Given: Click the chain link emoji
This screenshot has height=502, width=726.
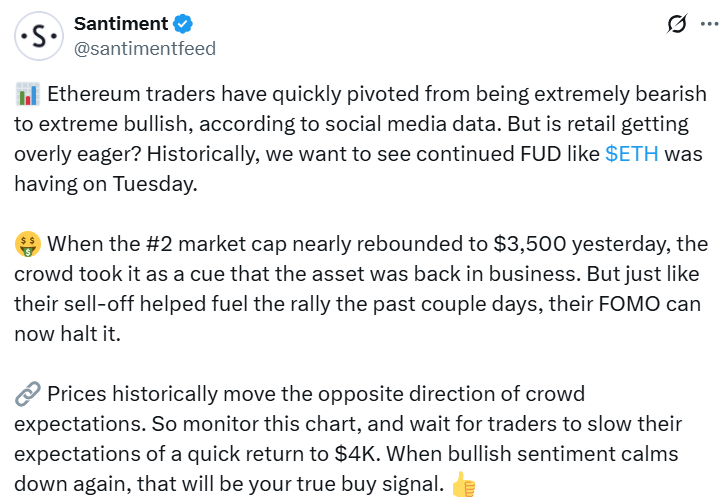Looking at the screenshot, I should click(x=28, y=394).
